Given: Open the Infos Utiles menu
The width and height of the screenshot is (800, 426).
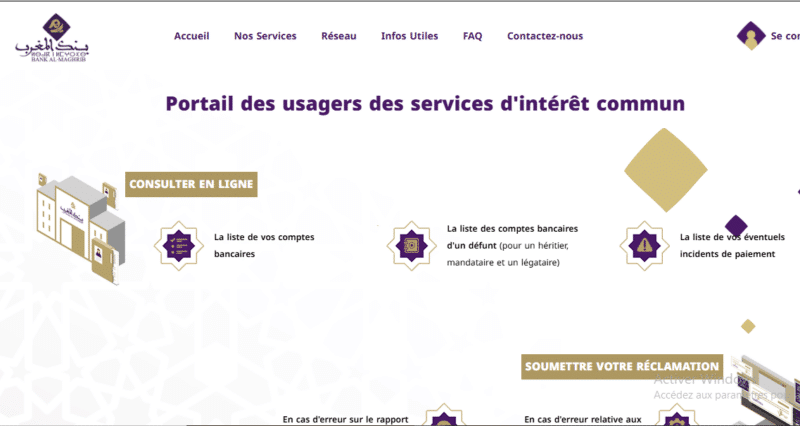Looking at the screenshot, I should click(x=409, y=36).
